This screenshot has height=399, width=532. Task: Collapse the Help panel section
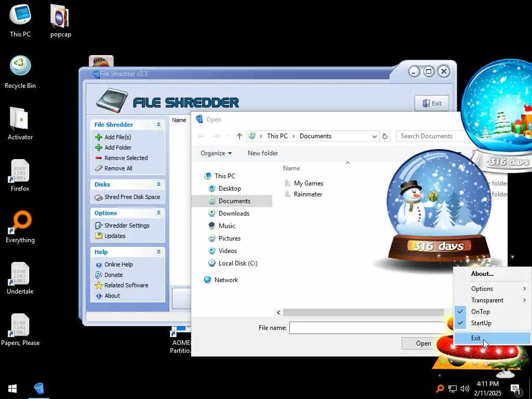point(158,252)
